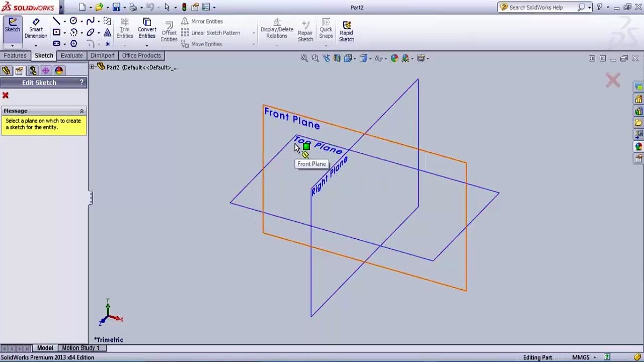Open PropertyManager panel tab
644x362 pixels.
(19, 71)
